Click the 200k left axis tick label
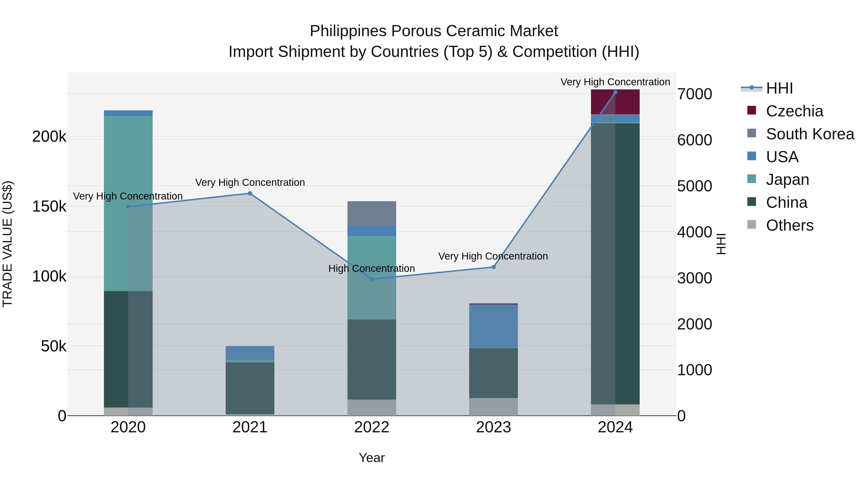 click(x=49, y=137)
